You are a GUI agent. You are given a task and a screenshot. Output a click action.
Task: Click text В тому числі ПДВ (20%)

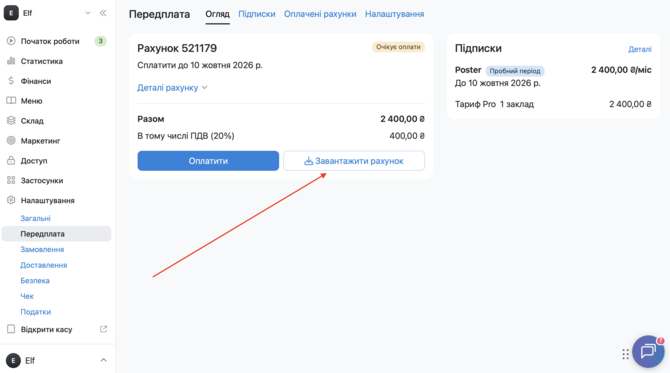186,136
